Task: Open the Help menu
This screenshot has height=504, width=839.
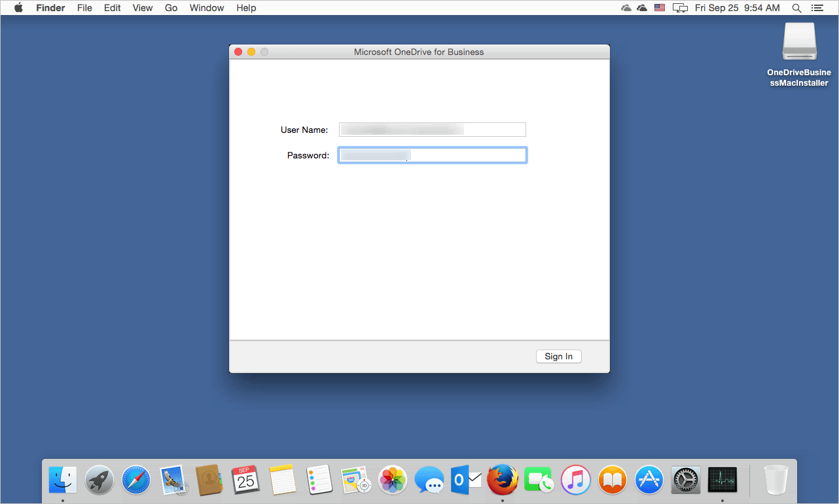Action: coord(246,8)
